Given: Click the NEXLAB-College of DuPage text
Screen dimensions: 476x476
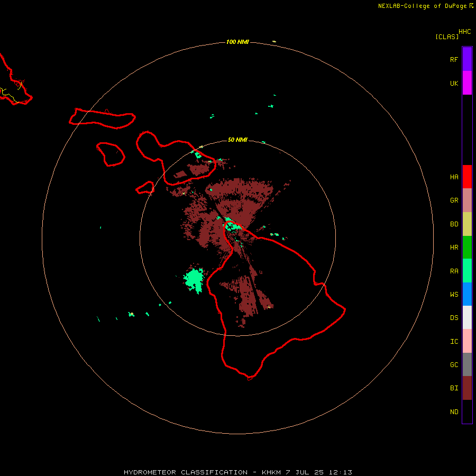Looking at the screenshot, I should pyautogui.click(x=422, y=6).
